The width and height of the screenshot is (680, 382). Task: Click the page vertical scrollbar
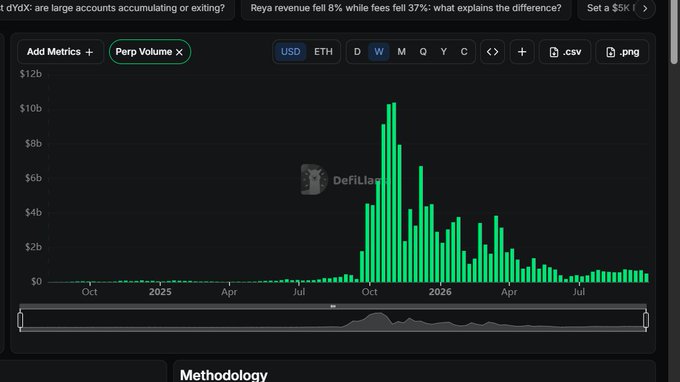[x=673, y=33]
